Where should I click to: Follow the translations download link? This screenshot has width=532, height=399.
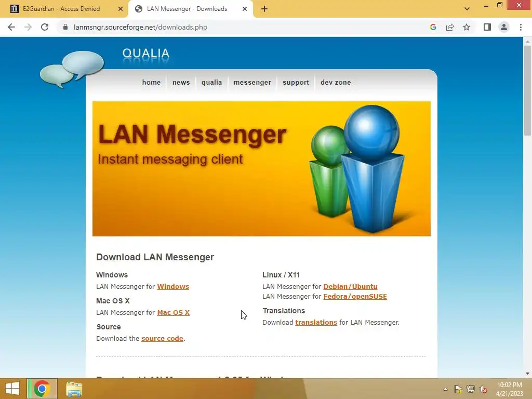(x=316, y=322)
